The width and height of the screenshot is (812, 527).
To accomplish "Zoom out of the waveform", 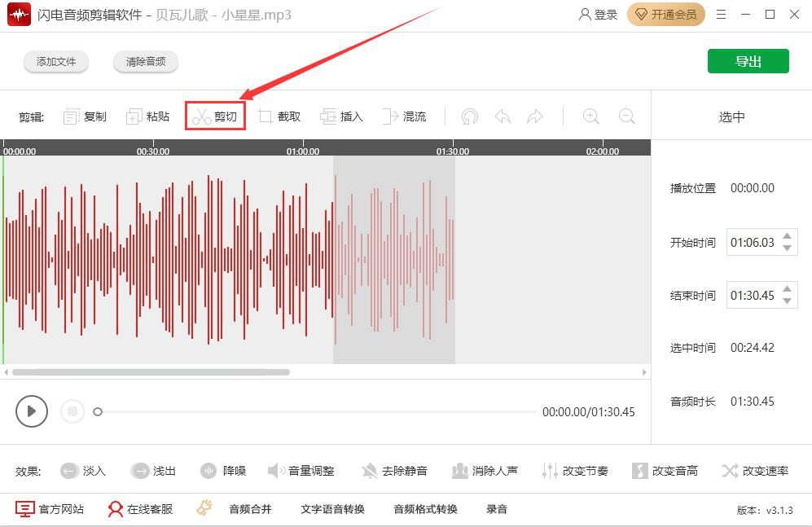I will tap(626, 116).
